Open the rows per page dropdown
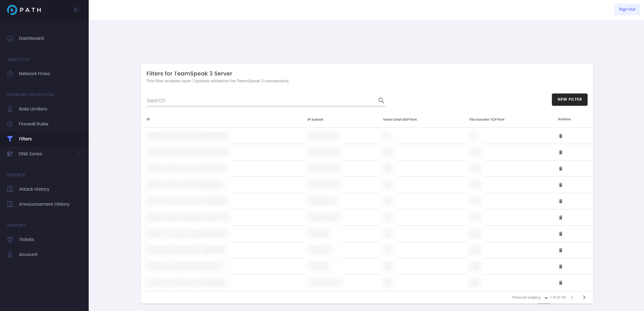Image resolution: width=644 pixels, height=311 pixels. coord(543,298)
